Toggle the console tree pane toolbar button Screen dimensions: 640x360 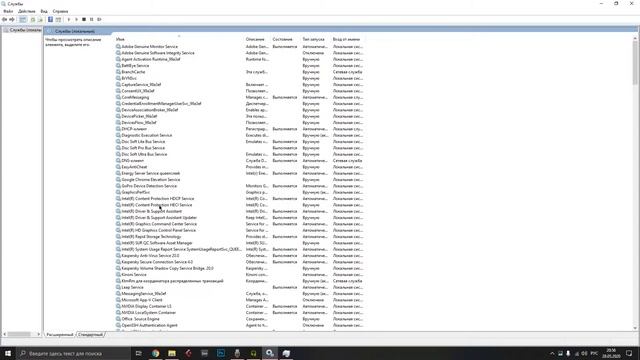pos(23,20)
